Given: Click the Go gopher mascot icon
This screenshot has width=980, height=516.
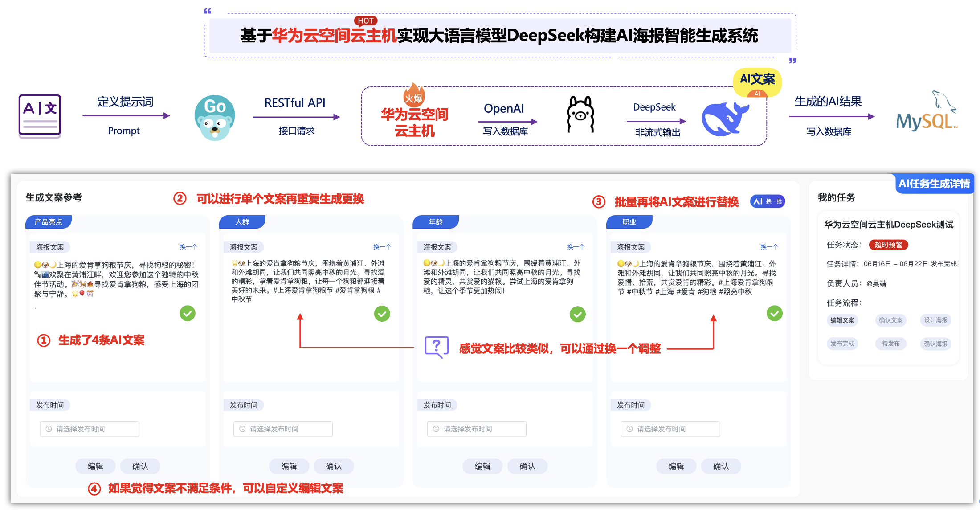Looking at the screenshot, I should pyautogui.click(x=215, y=118).
